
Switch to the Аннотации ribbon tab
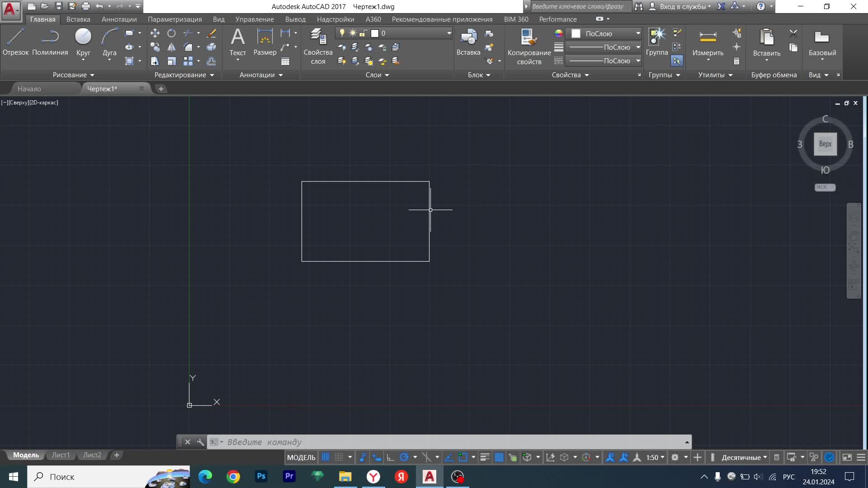119,19
